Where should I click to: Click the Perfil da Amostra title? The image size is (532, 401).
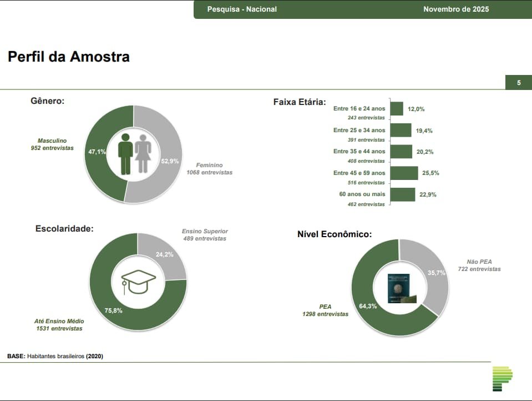(x=69, y=57)
